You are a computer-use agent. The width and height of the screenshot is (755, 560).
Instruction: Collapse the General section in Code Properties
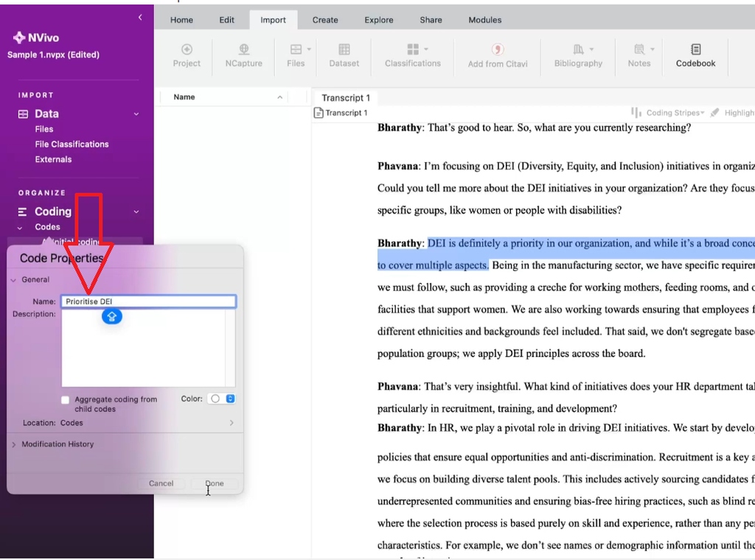point(13,280)
